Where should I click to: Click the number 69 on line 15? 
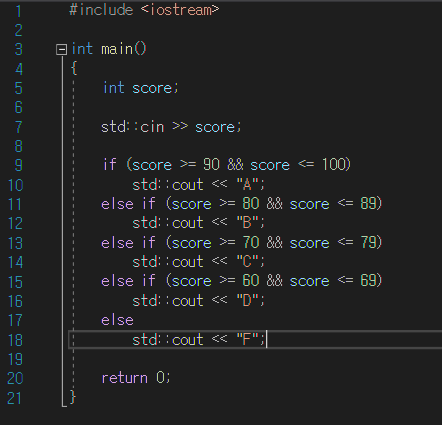click(x=369, y=281)
